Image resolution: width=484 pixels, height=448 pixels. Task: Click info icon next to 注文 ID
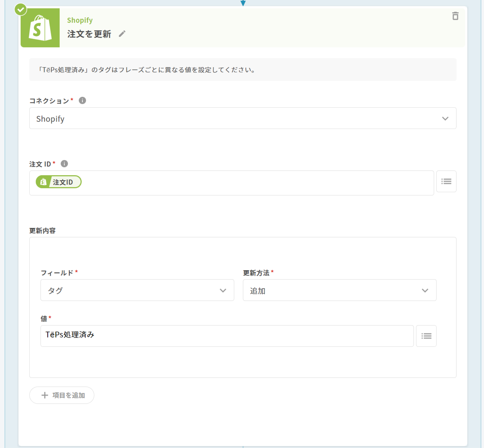64,164
